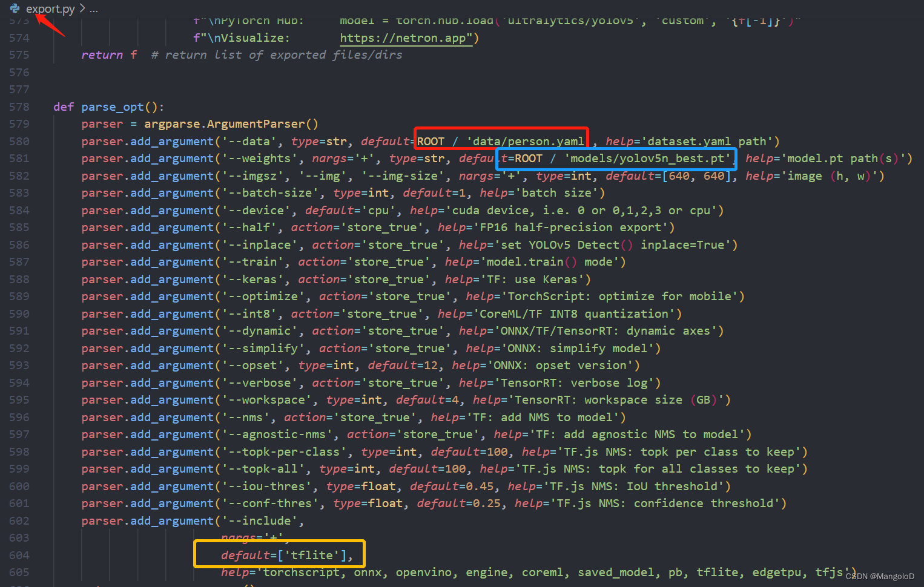Click default=0.45 on iou-thres line
The height and width of the screenshot is (587, 924).
click(x=452, y=487)
